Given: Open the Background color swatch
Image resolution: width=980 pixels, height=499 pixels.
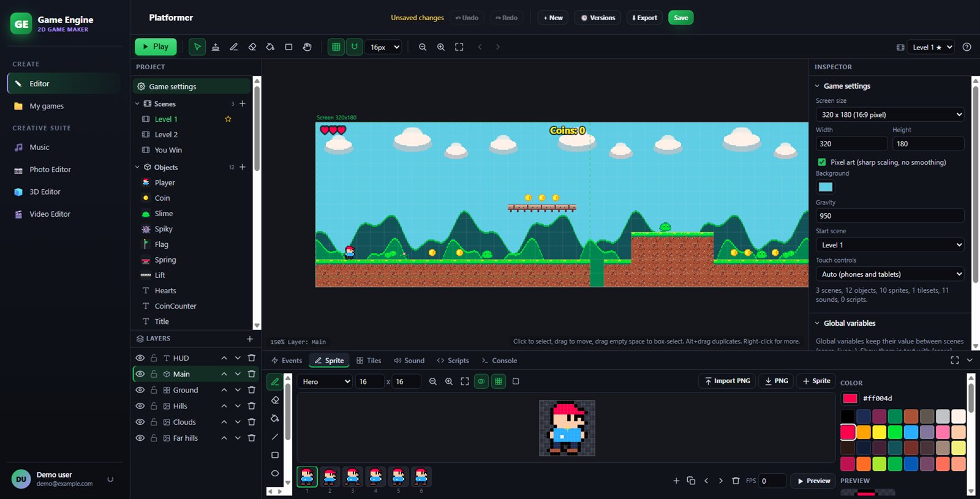Looking at the screenshot, I should pos(826,187).
